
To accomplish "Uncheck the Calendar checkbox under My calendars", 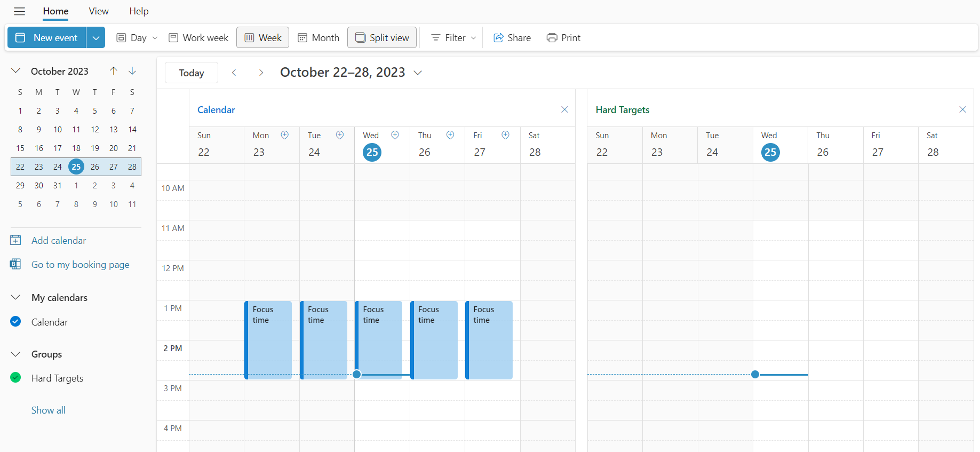I will 15,321.
